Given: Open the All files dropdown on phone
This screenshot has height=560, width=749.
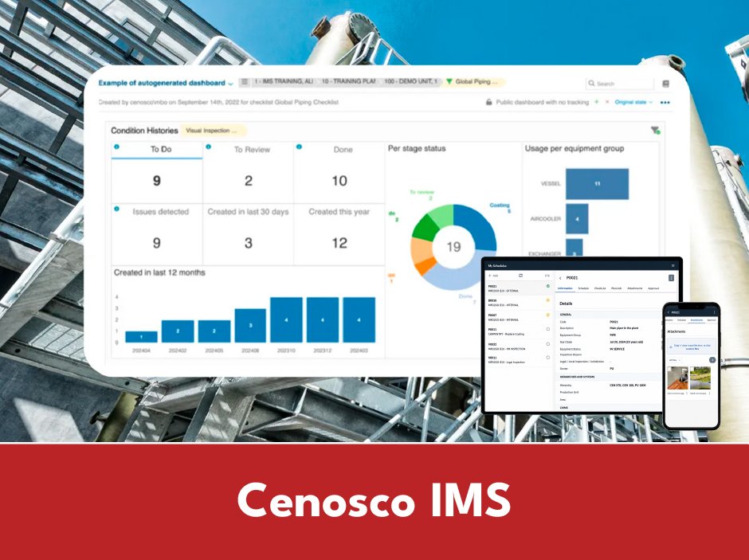Looking at the screenshot, I should point(675,360).
